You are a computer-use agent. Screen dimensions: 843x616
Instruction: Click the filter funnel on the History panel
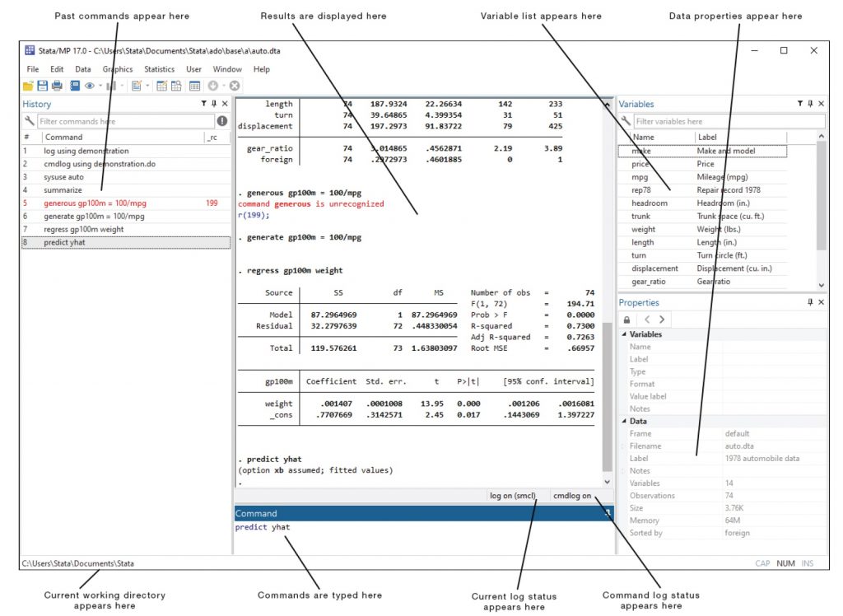pos(203,104)
